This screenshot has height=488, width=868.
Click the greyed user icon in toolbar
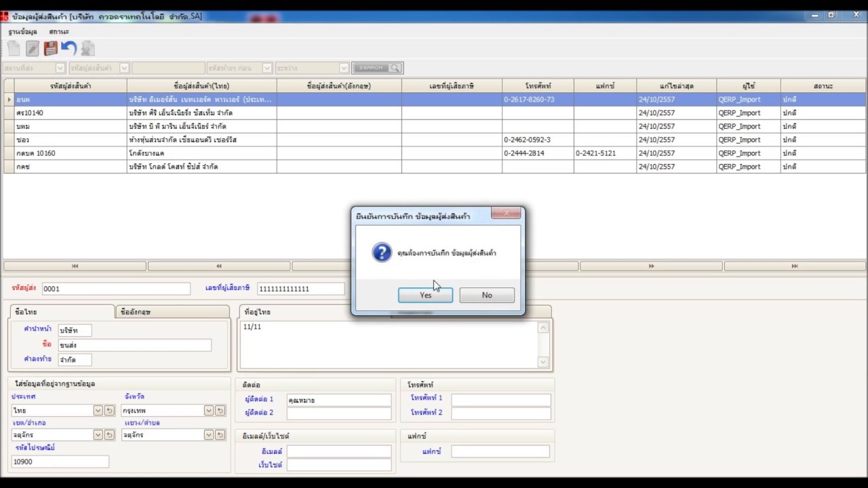[87, 48]
